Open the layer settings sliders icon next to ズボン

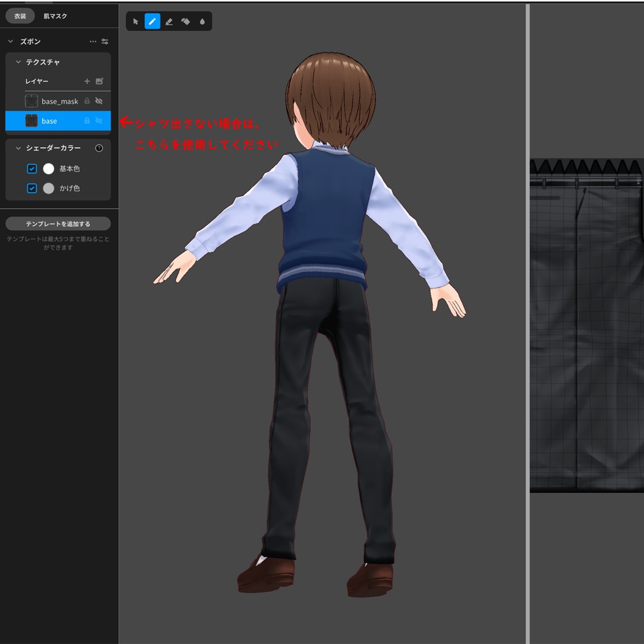pyautogui.click(x=105, y=41)
